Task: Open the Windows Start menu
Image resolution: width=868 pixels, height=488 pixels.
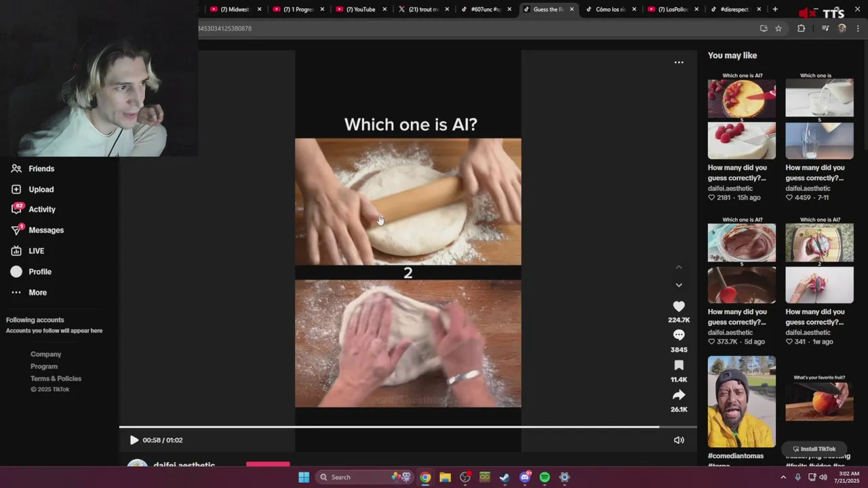Action: tap(304, 477)
